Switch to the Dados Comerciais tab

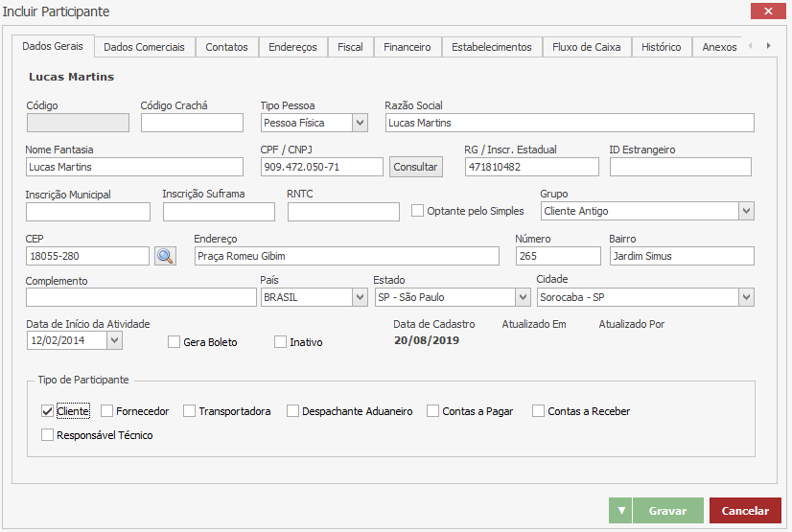tap(144, 47)
